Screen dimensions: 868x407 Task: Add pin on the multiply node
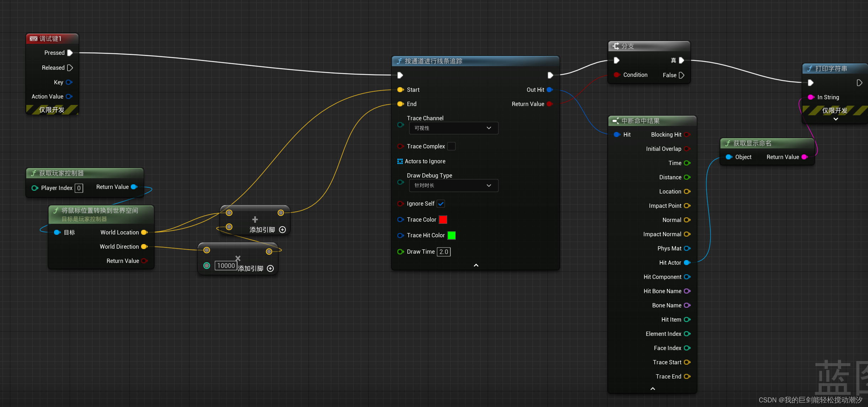tap(270, 269)
